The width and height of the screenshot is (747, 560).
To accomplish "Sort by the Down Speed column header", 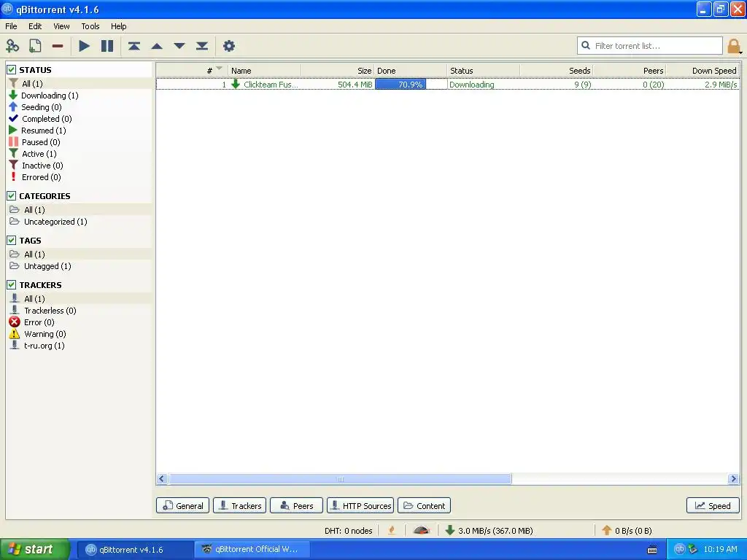I will [703, 71].
